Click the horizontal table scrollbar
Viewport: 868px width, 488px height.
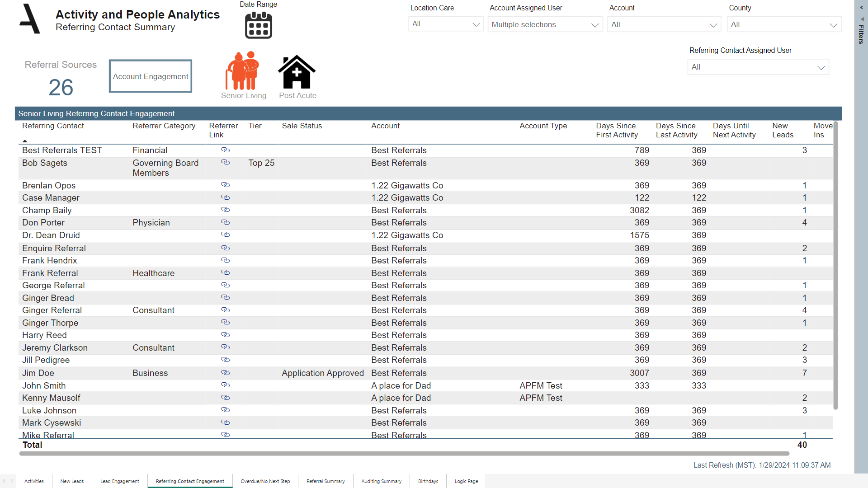(404, 453)
